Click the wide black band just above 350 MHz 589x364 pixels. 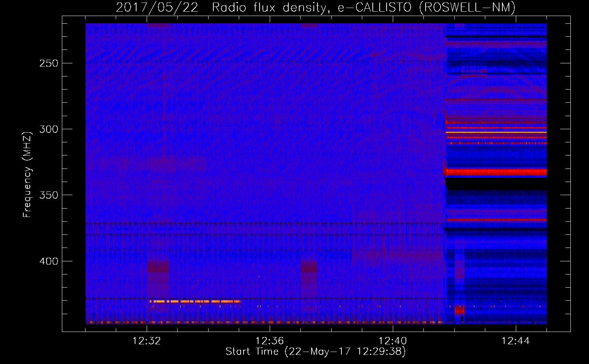[x=496, y=183]
